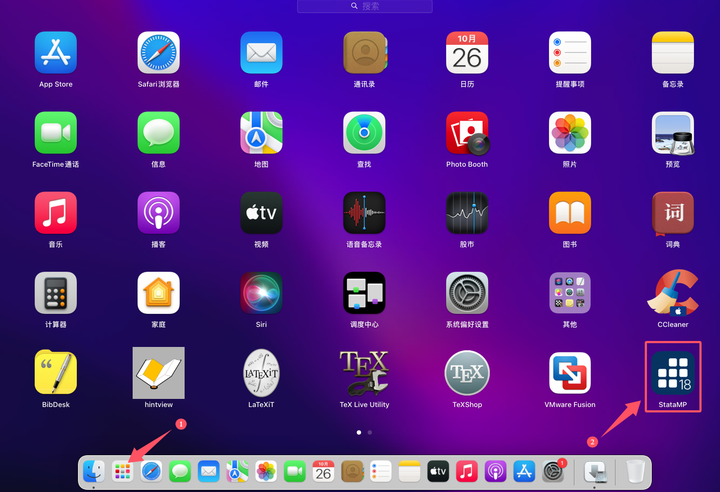Viewport: 720px width, 492px height.
Task: Open 家庭 Home app
Action: pyautogui.click(x=158, y=293)
